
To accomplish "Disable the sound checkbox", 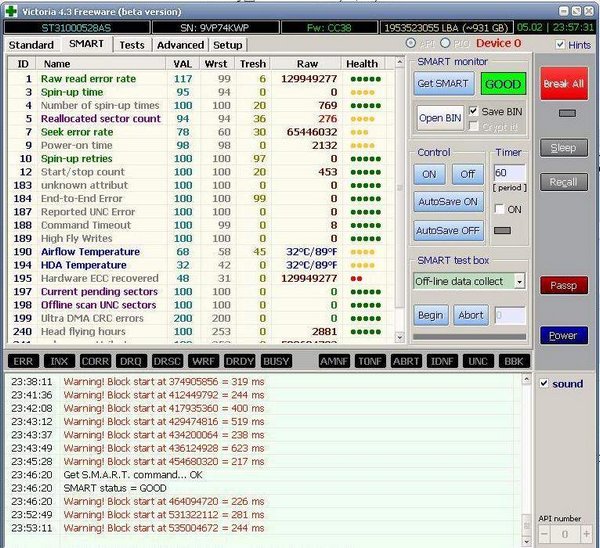I will tap(544, 384).
